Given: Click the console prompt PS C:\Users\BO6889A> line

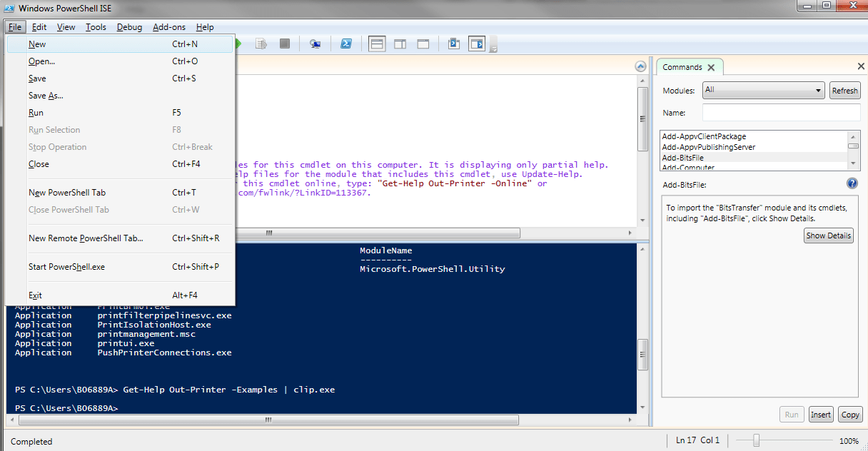Looking at the screenshot, I should pos(66,408).
